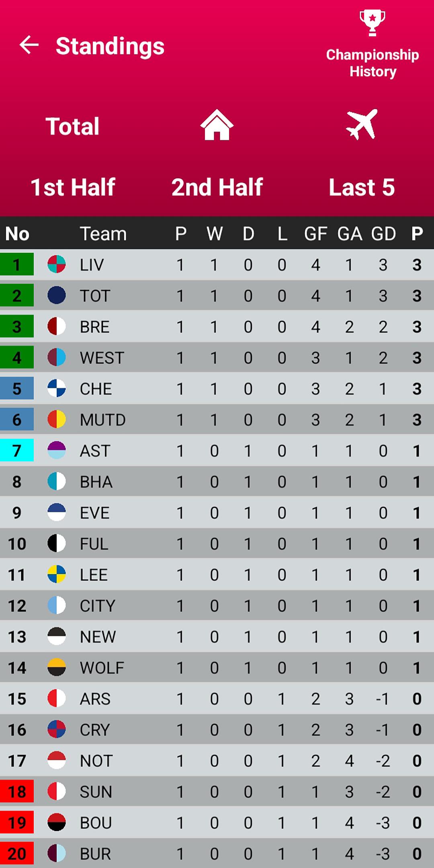The height and width of the screenshot is (868, 434).
Task: Tap the CRY team badge icon
Action: pos(57,729)
